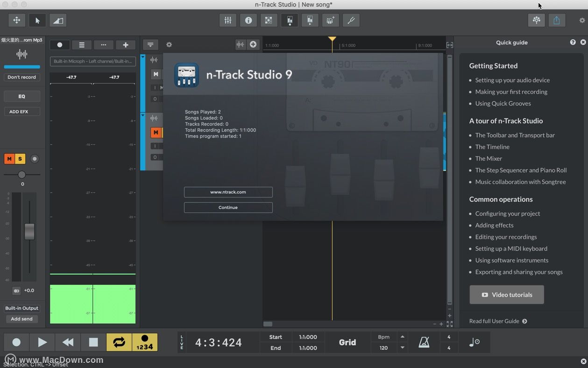Click the share/export icon
The width and height of the screenshot is (588, 368).
click(x=557, y=20)
